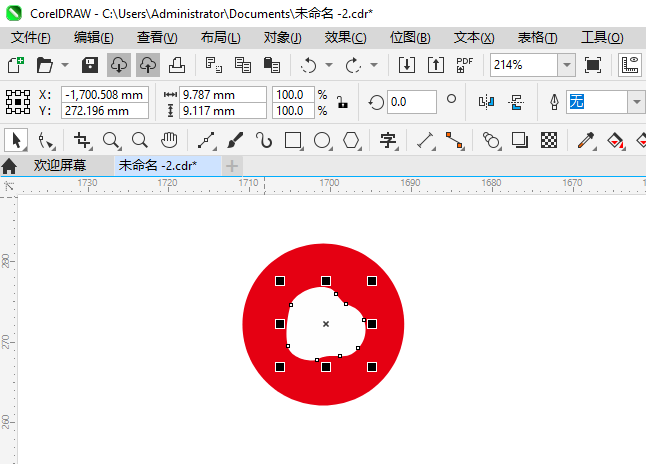
Task: Click the cloud download icon
Action: pyautogui.click(x=119, y=65)
